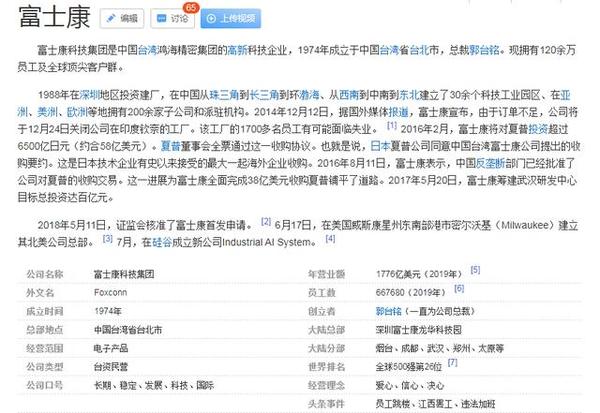The width and height of the screenshot is (600, 413).
Task: Click the 电子产品 business scope value
Action: click(x=111, y=348)
